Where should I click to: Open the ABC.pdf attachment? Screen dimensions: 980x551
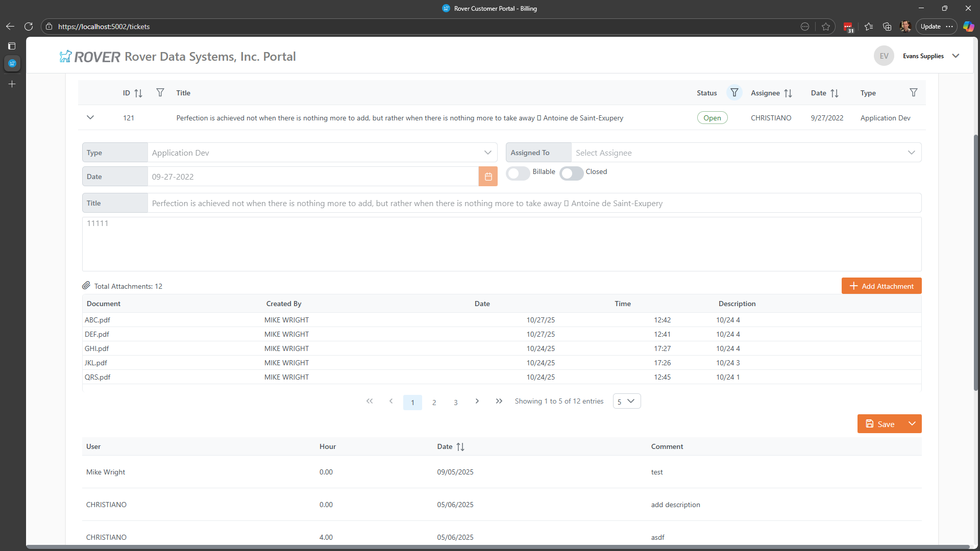pos(97,320)
